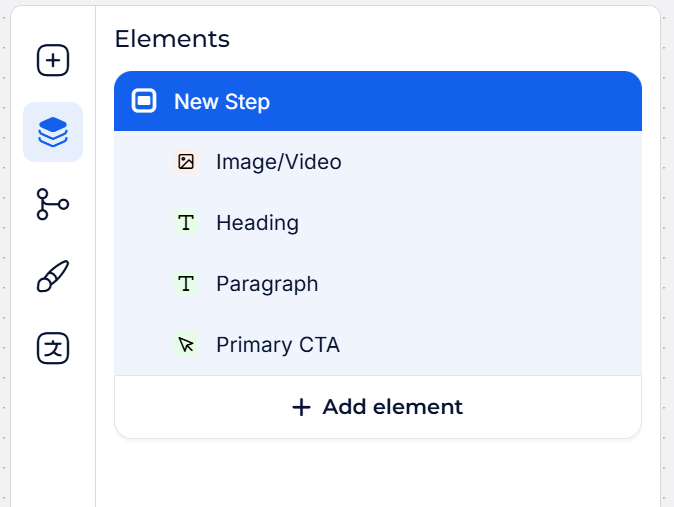Viewport: 674px width, 507px height.
Task: Select the Paragraph element label
Action: coord(267,284)
